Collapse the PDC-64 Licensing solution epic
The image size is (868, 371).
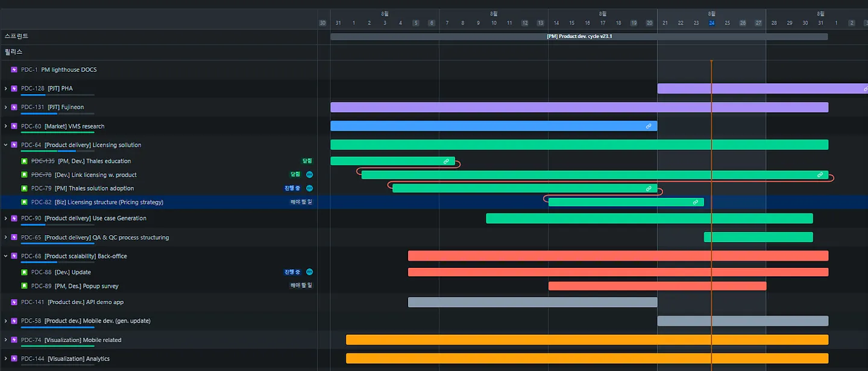(x=6, y=145)
